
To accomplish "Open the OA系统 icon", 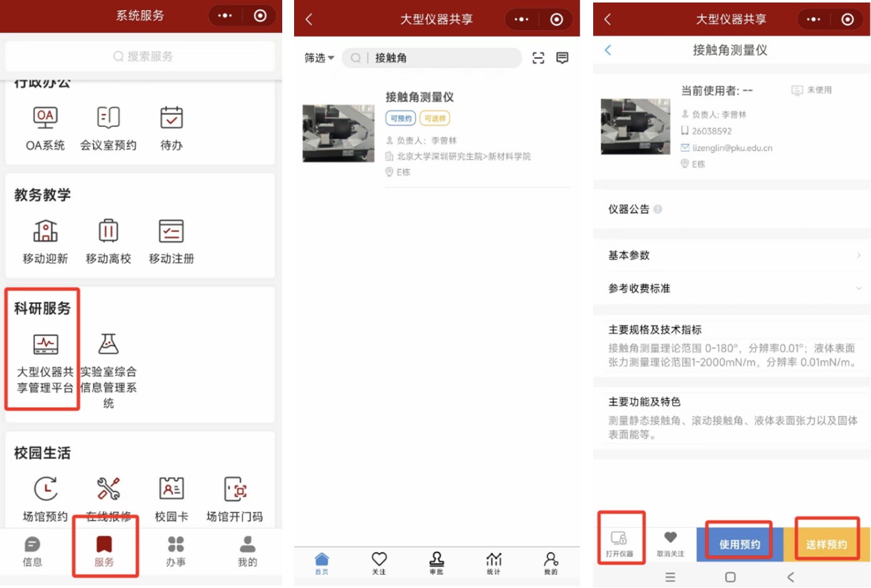I will click(45, 128).
